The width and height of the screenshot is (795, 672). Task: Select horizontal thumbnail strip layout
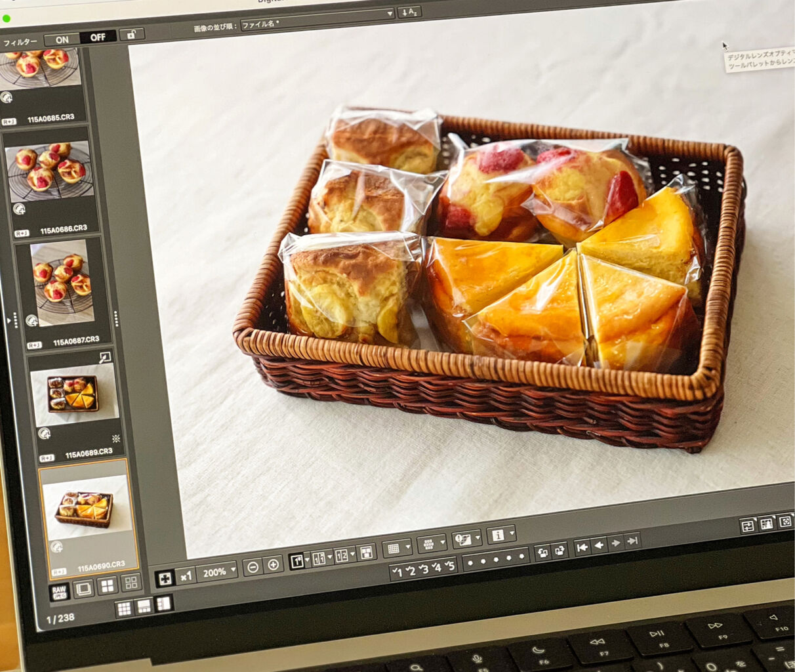coord(144,606)
